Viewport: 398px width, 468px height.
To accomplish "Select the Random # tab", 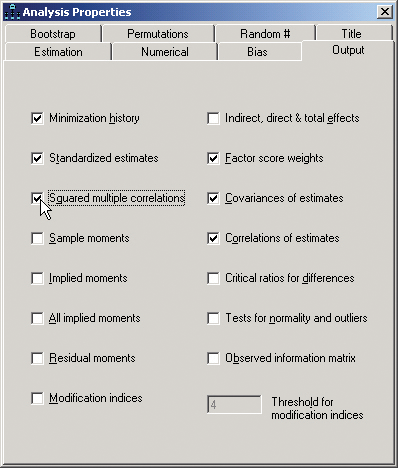I will [x=265, y=34].
